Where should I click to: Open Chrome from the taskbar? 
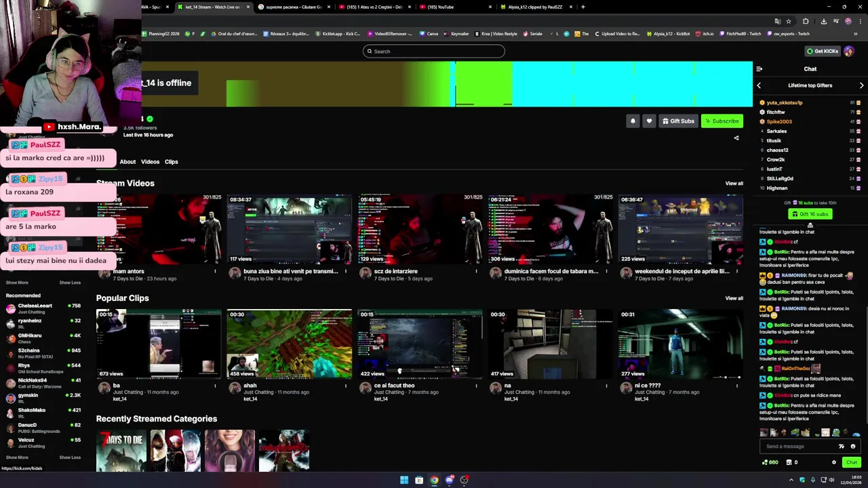[434, 480]
